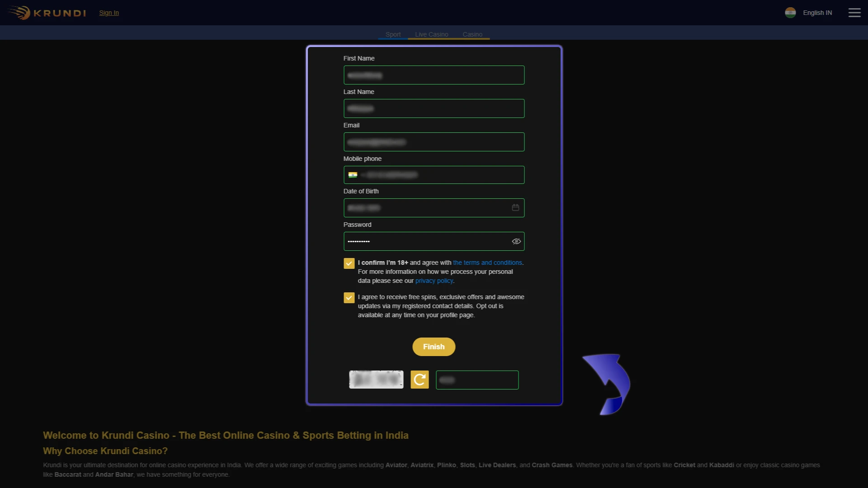Click the captcha image

[x=376, y=380]
